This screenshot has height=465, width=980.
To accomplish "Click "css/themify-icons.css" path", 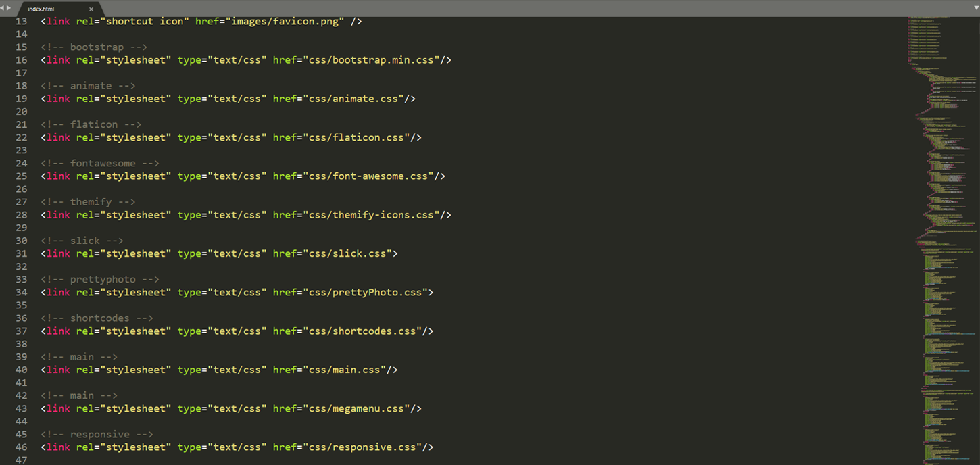I will 372,215.
